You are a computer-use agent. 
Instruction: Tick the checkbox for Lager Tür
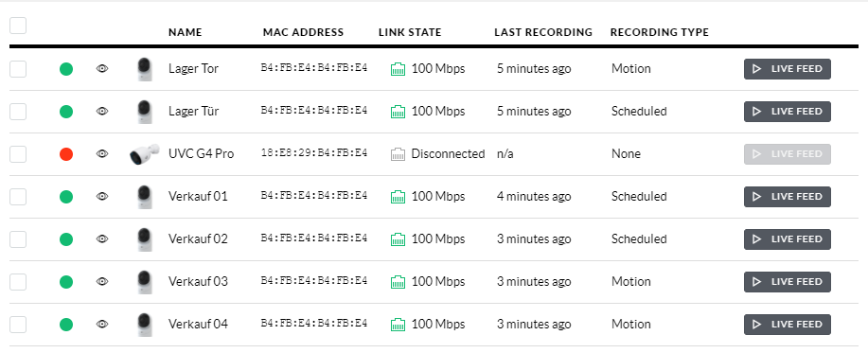click(x=18, y=112)
